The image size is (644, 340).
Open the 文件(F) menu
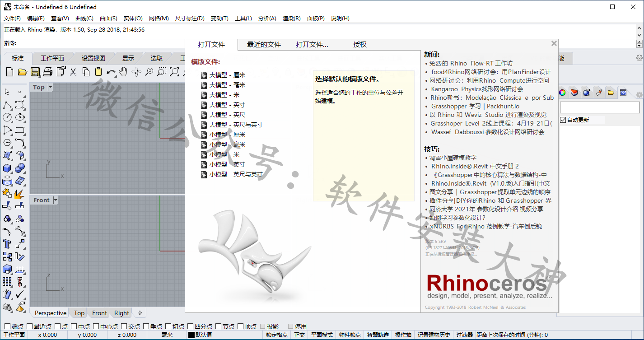[12, 19]
